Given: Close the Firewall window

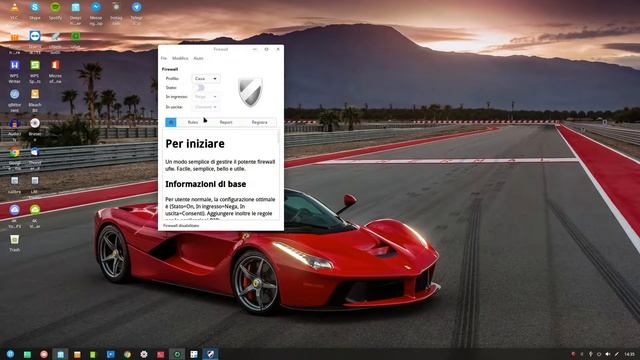Looking at the screenshot, I should (x=278, y=49).
